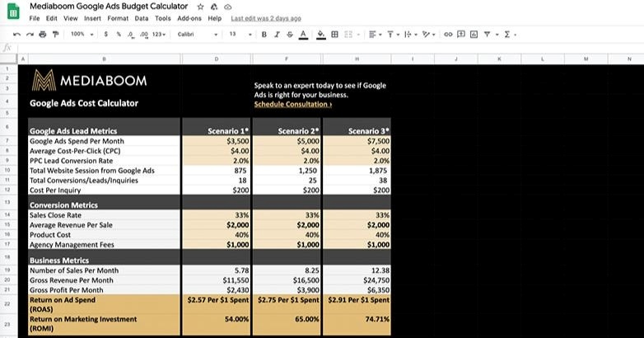Screen dimensions: 644x338
Task: Select the 74.71% ROMI cell
Action: pyautogui.click(x=357, y=324)
